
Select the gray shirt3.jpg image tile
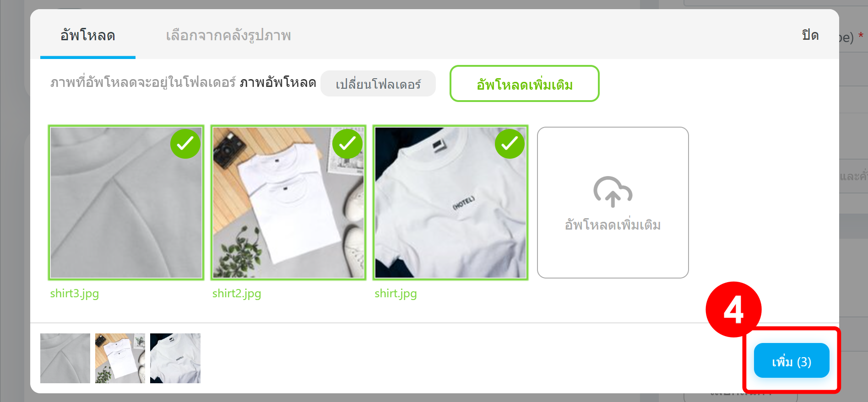click(x=126, y=203)
